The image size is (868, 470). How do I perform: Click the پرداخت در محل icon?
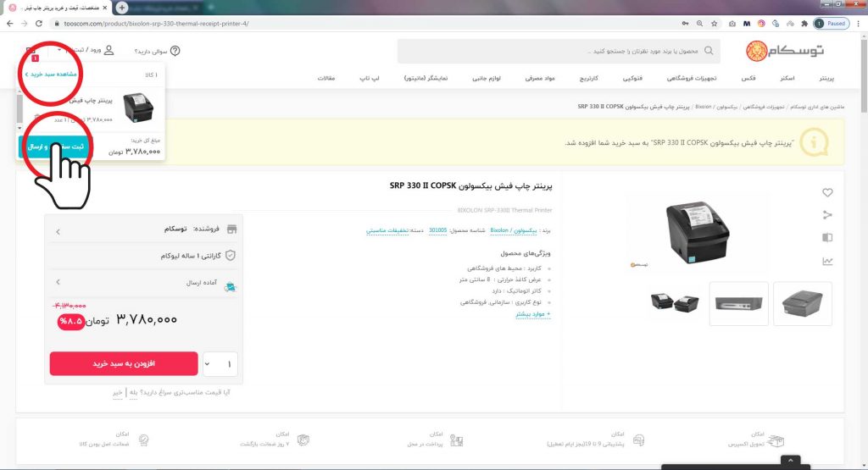456,440
